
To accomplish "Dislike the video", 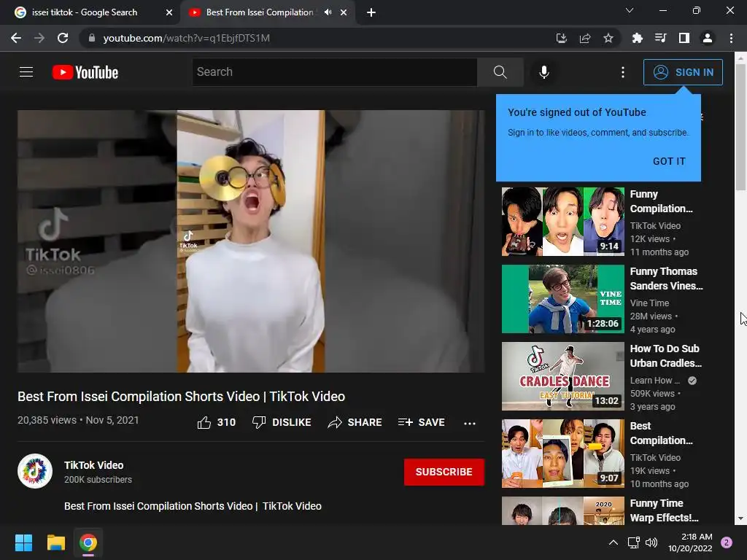I will point(282,422).
